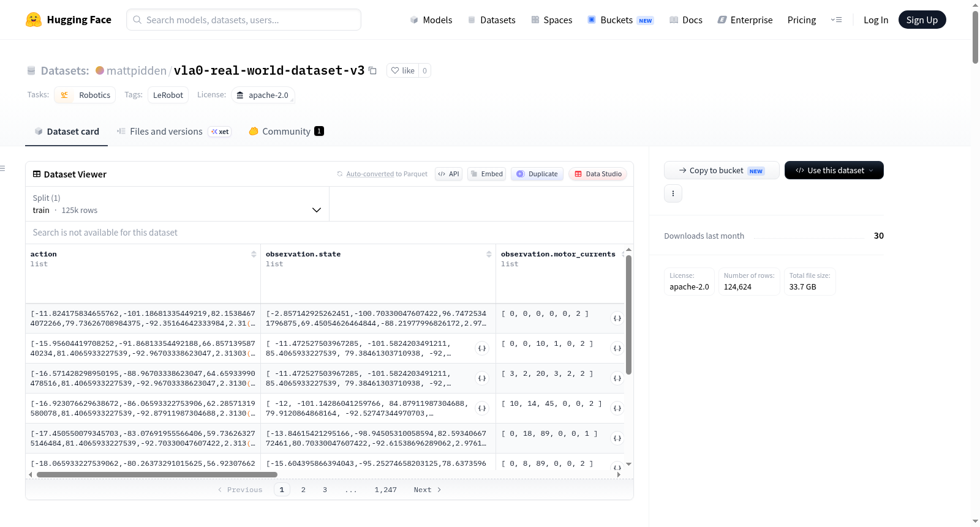This screenshot has height=527, width=980.
Task: Open the API button in Dataset Viewer
Action: coord(448,174)
